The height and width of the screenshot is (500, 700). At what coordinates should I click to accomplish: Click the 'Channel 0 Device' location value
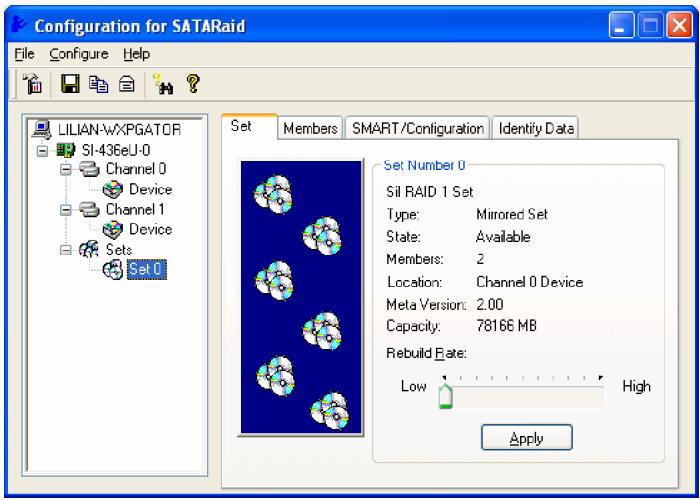(x=529, y=282)
